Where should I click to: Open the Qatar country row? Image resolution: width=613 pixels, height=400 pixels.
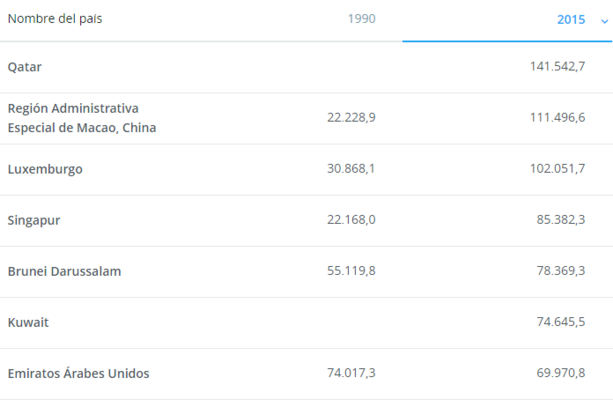click(25, 66)
